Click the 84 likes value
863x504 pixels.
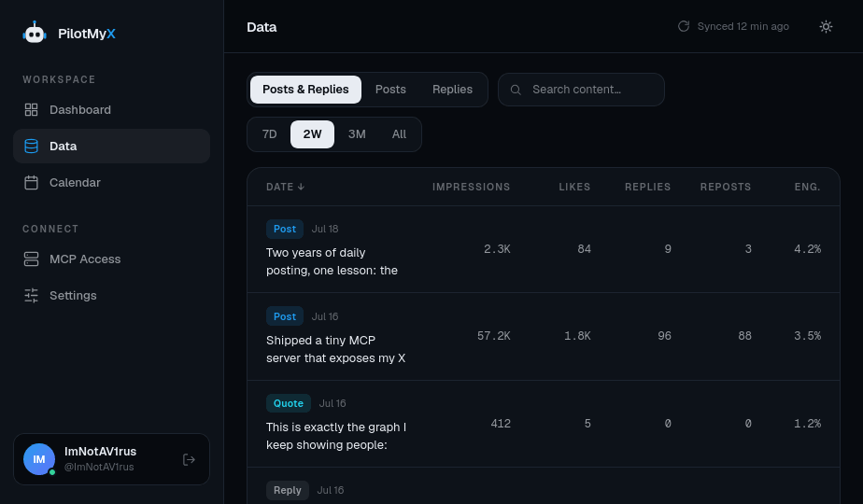pyautogui.click(x=584, y=249)
